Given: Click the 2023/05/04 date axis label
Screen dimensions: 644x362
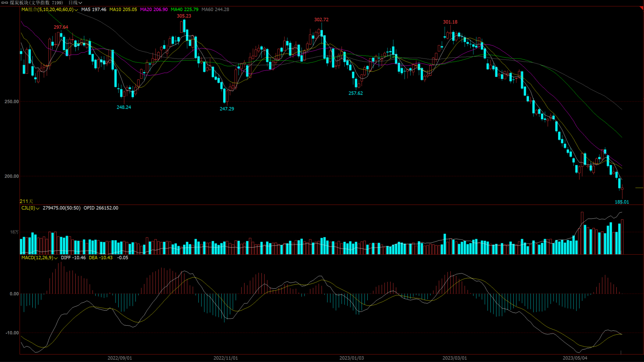Looking at the screenshot, I should [x=575, y=358].
